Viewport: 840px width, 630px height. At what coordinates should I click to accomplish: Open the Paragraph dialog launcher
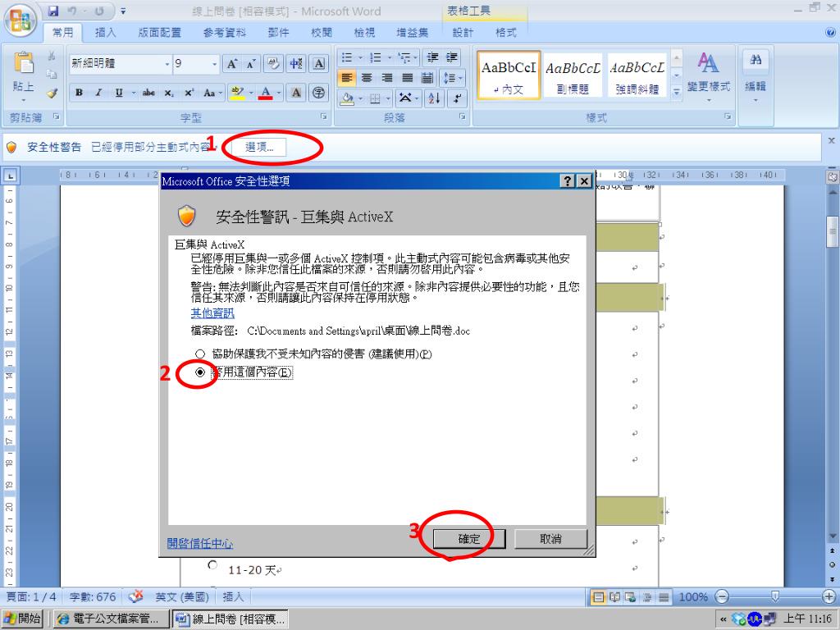pos(462,116)
